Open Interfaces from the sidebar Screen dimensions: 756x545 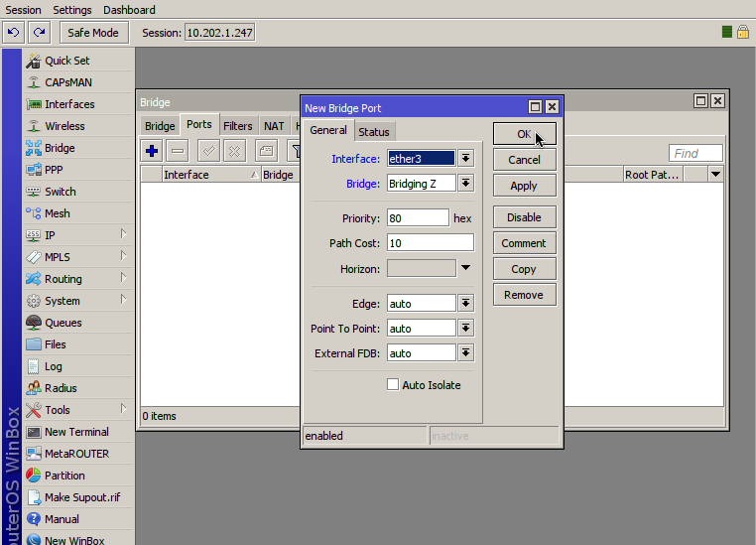[79, 104]
